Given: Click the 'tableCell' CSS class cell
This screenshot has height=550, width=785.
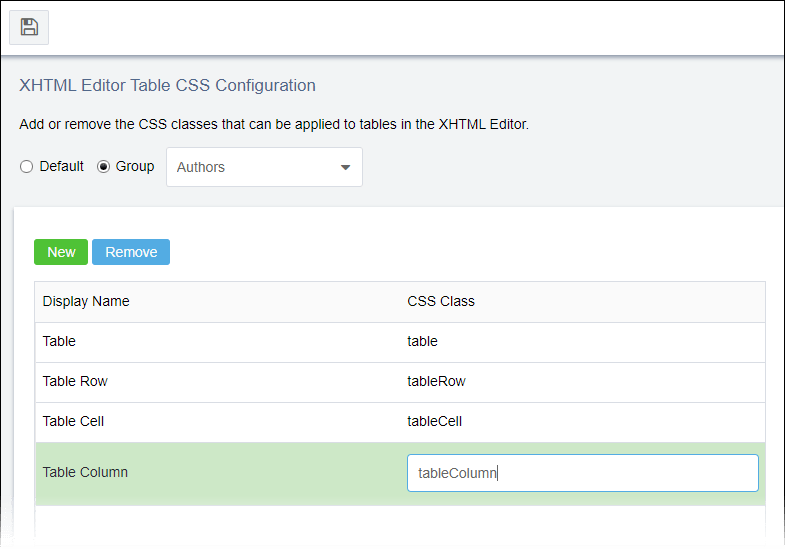Looking at the screenshot, I should tap(583, 422).
